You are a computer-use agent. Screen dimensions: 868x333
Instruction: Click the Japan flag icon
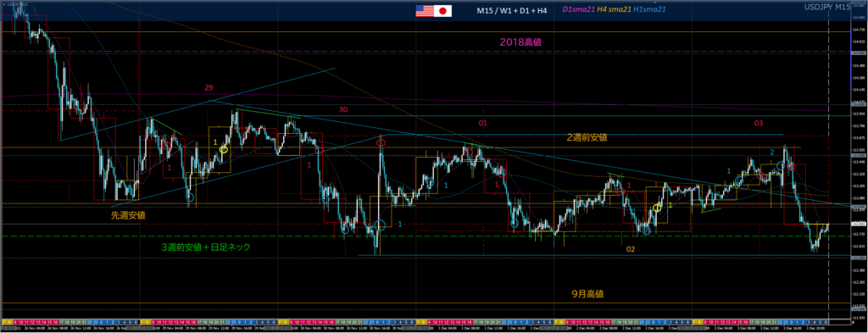[x=442, y=11]
